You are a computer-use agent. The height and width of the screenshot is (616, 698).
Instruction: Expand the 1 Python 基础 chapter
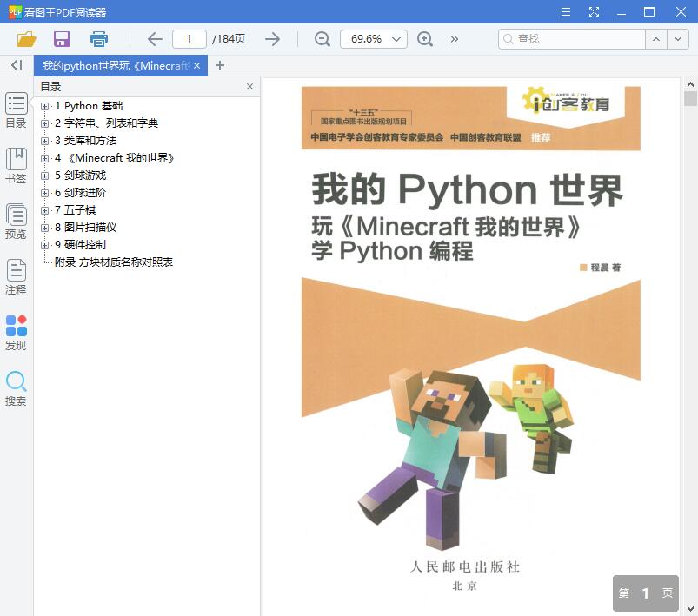point(43,107)
